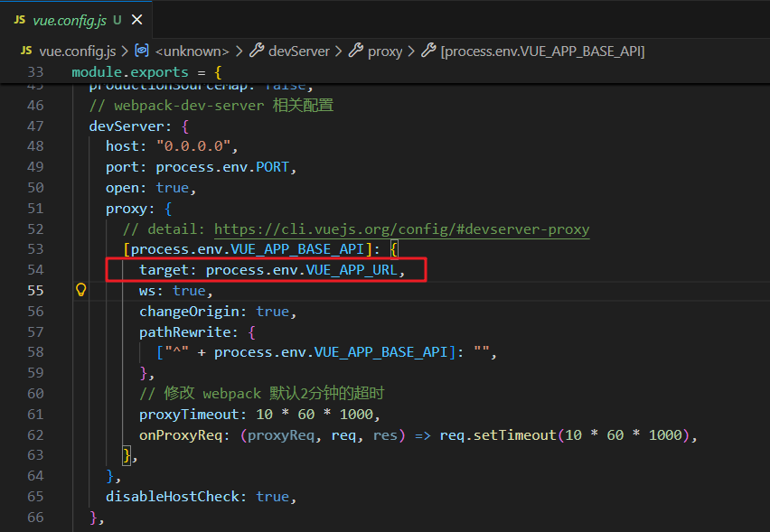Click line number 47 in the gutter
The width and height of the screenshot is (770, 532).
[35, 126]
